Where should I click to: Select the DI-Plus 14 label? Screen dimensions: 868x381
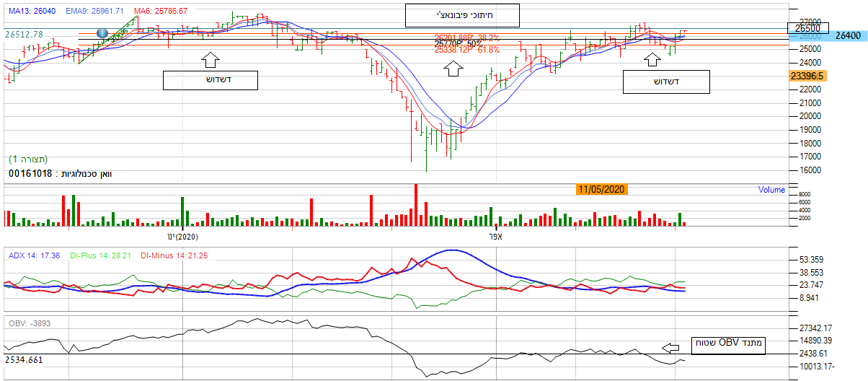(101, 255)
